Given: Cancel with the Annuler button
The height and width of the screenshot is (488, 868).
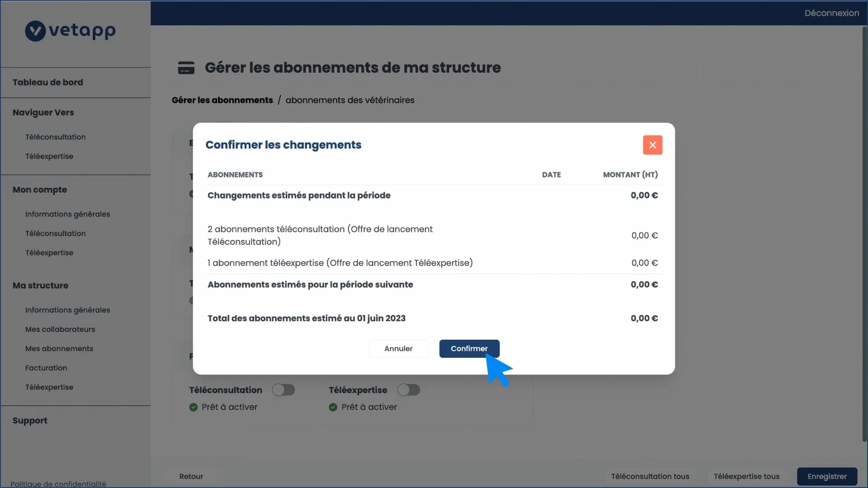Looking at the screenshot, I should (x=398, y=349).
